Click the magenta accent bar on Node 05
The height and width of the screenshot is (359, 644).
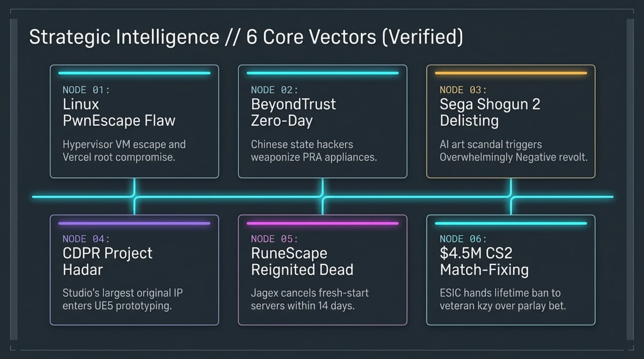pos(323,223)
